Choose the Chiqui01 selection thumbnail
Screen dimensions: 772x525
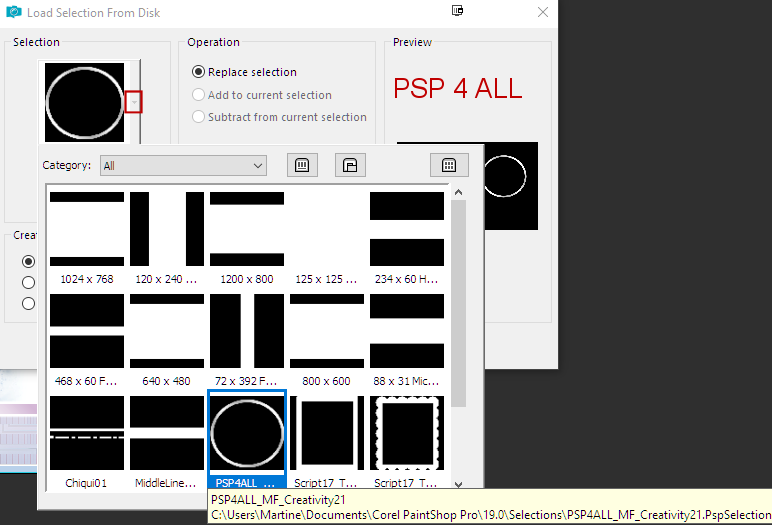[87, 433]
